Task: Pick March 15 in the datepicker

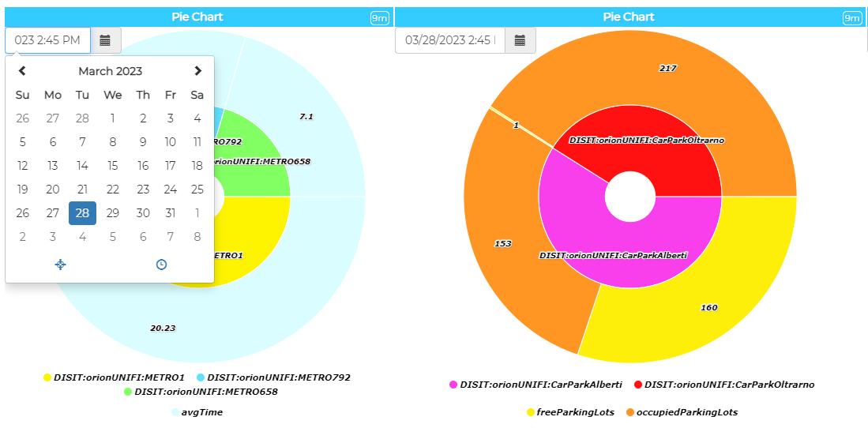Action: (113, 166)
